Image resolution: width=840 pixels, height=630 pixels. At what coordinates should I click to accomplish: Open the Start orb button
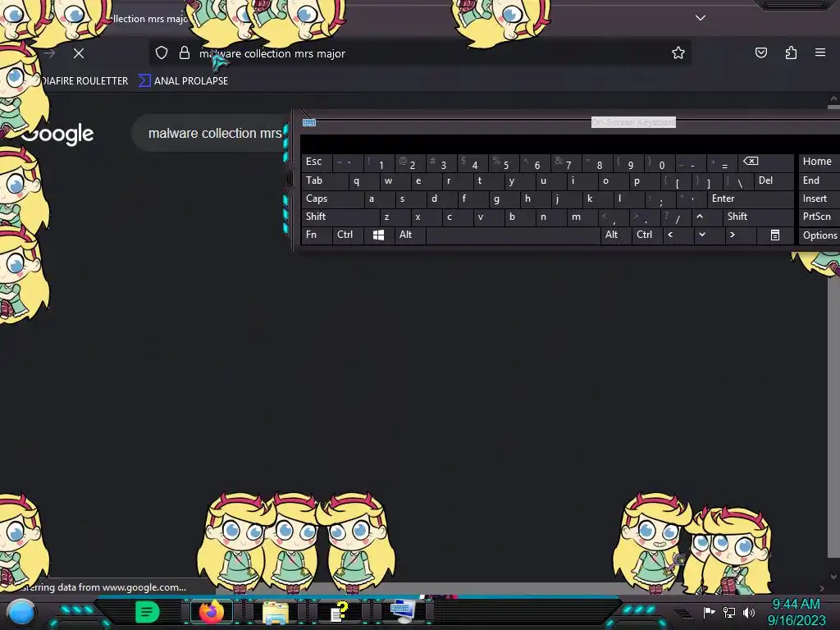[21, 613]
